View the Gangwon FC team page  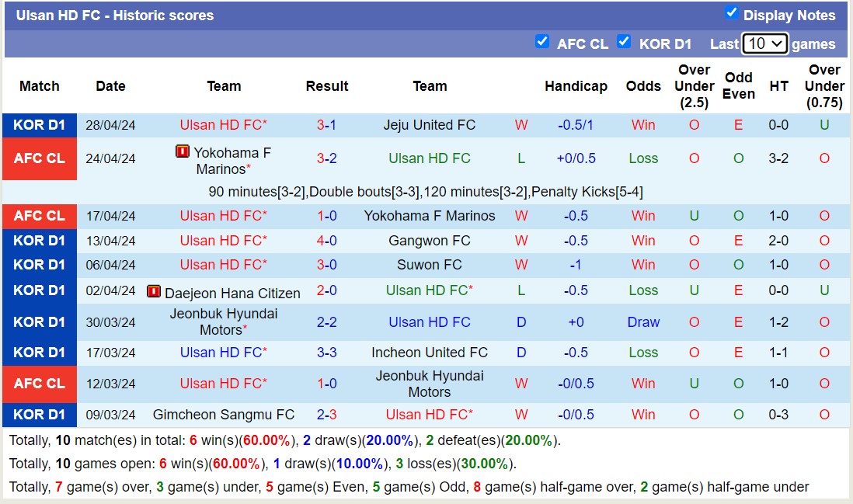tap(430, 240)
